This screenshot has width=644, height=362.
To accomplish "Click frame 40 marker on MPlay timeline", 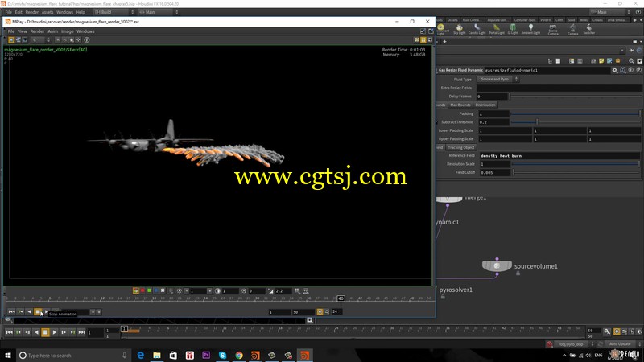I will [341, 298].
